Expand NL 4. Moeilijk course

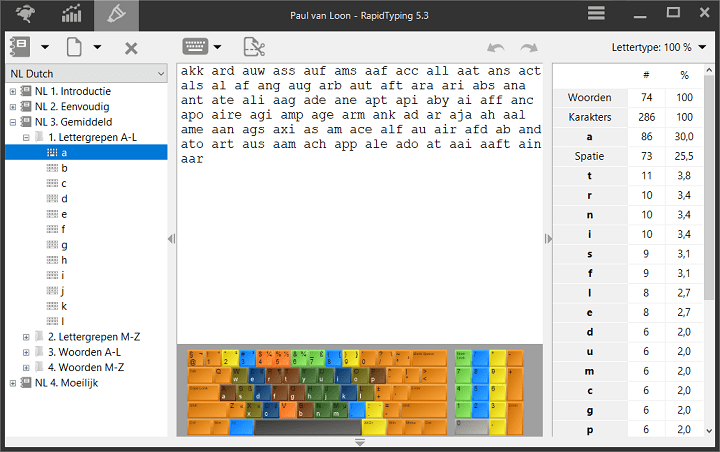(13, 383)
